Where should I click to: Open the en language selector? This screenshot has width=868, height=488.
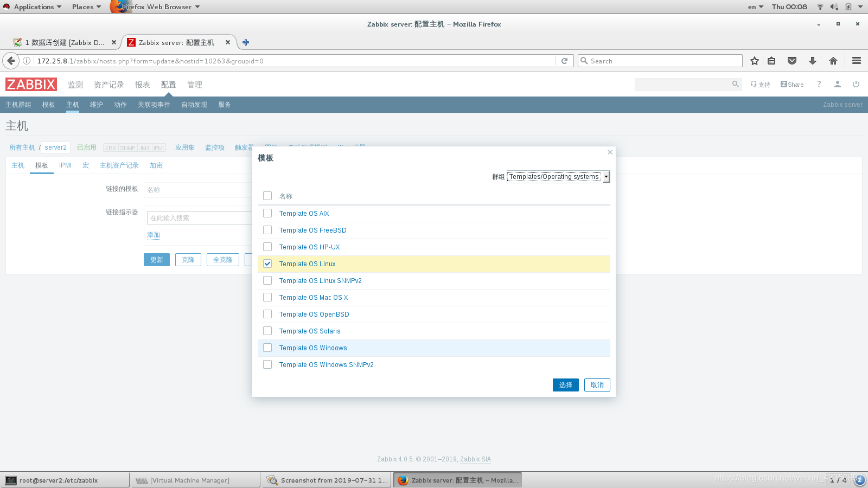click(x=755, y=7)
